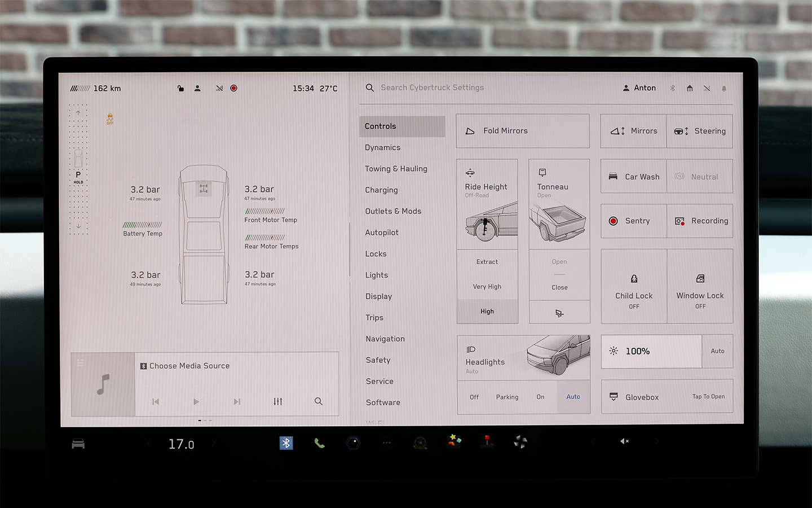Open the Mirrors adjustment button
Screen dimensions: 812x508
pyautogui.click(x=633, y=131)
